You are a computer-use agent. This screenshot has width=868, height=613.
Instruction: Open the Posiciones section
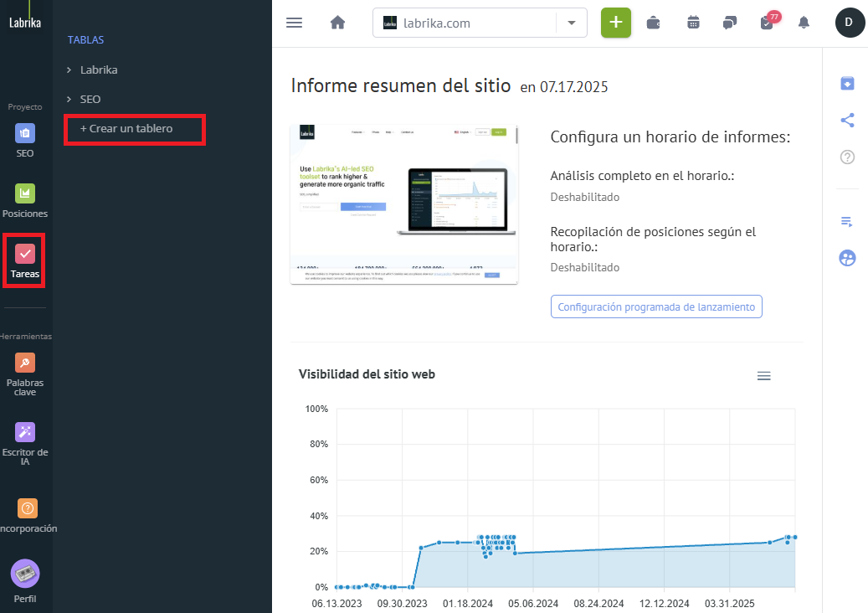[25, 200]
